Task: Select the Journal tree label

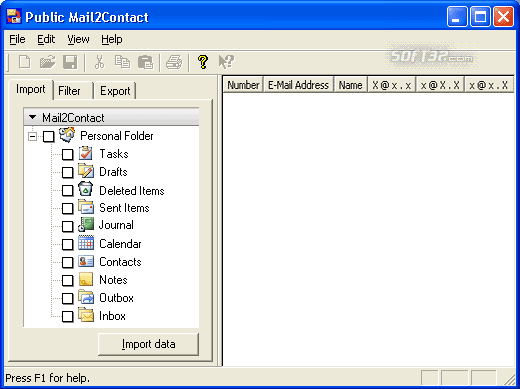Action: pyautogui.click(x=116, y=225)
